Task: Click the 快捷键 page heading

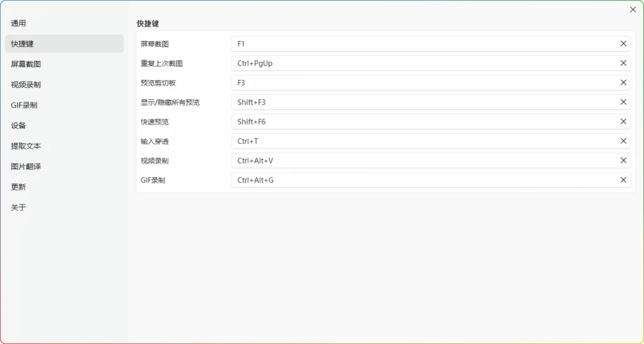Action: (x=148, y=24)
